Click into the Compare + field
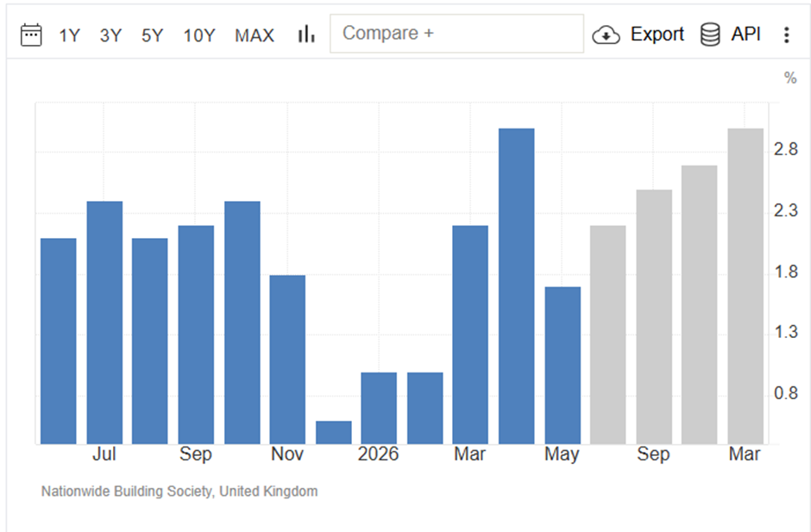 click(456, 34)
